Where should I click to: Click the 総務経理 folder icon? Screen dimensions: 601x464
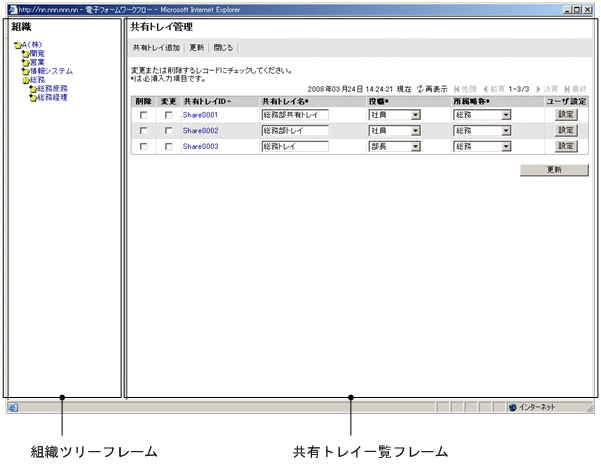tap(32, 99)
